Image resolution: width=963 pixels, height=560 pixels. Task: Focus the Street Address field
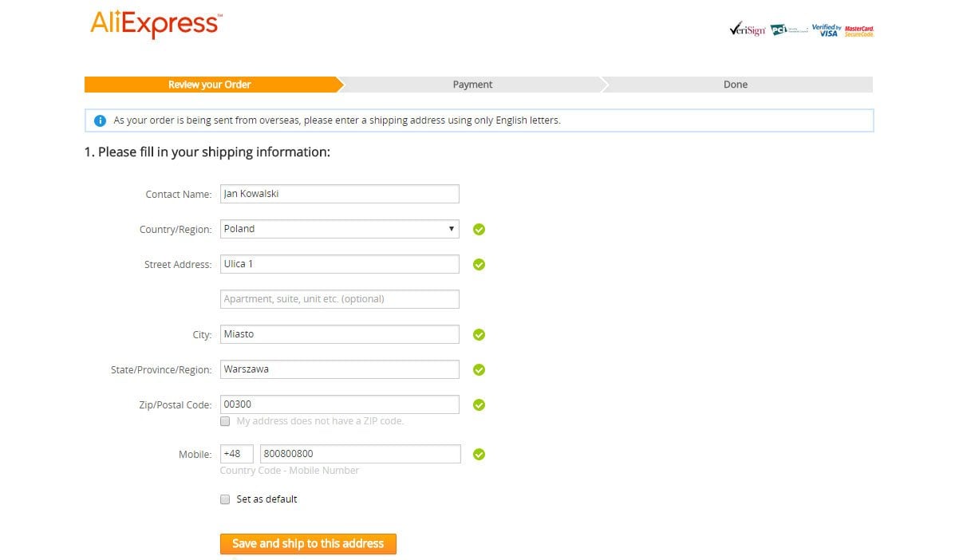[339, 264]
